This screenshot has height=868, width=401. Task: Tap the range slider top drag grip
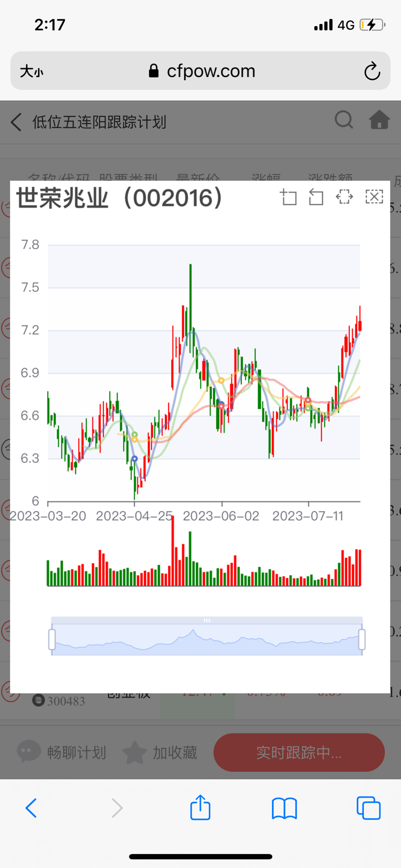207,620
